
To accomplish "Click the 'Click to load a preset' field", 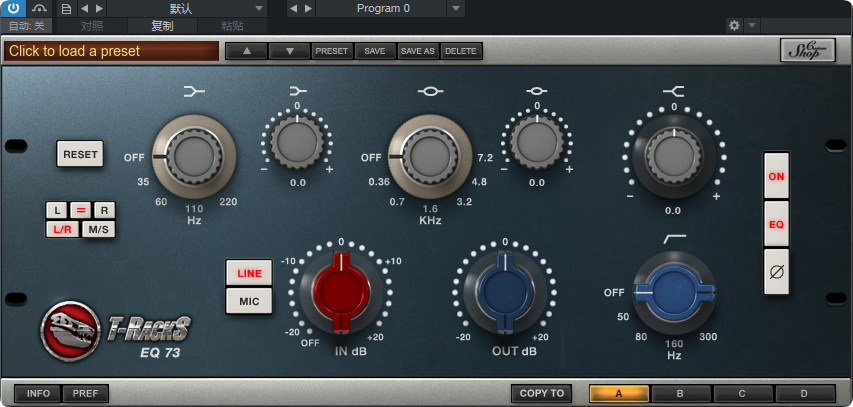I will [112, 51].
